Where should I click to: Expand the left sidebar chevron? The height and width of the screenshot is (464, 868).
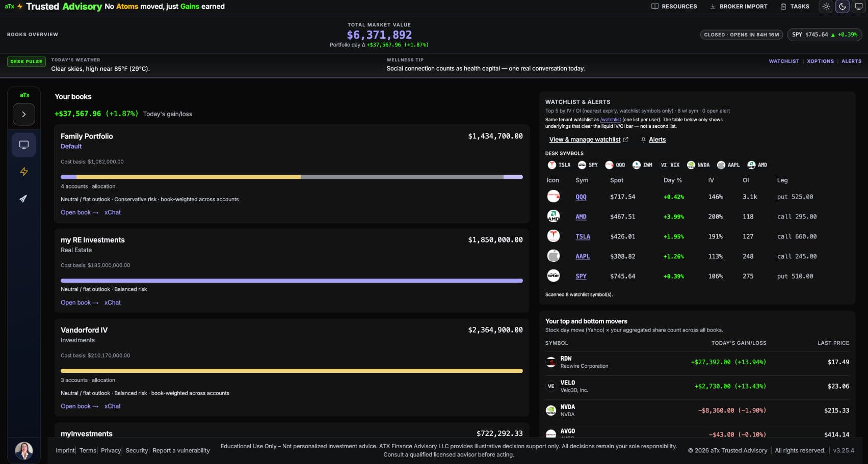[24, 114]
